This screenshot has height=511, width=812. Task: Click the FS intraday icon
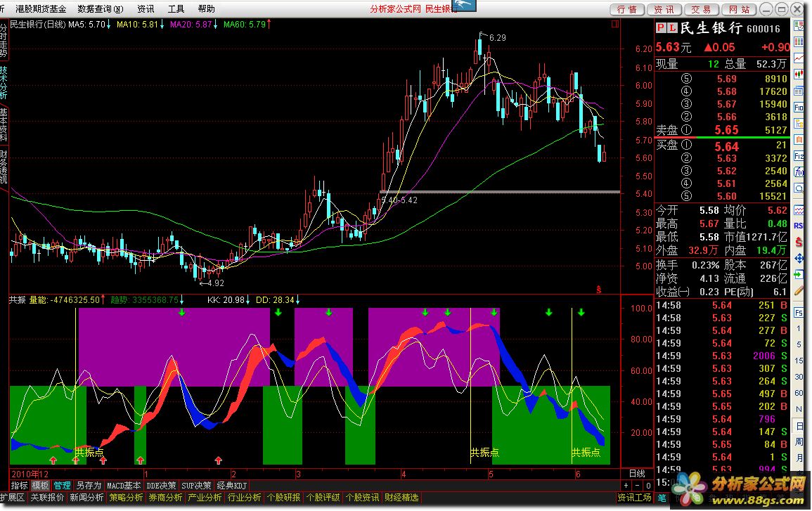tap(799, 312)
